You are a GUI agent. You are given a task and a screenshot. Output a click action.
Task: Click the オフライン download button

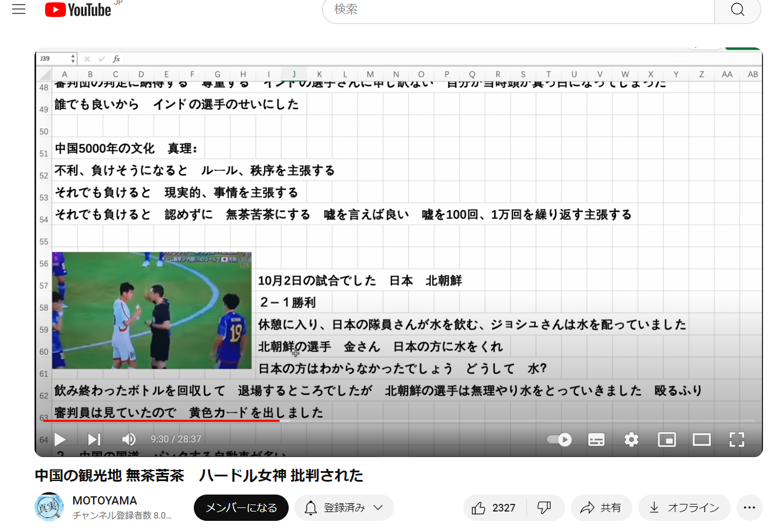coord(685,508)
